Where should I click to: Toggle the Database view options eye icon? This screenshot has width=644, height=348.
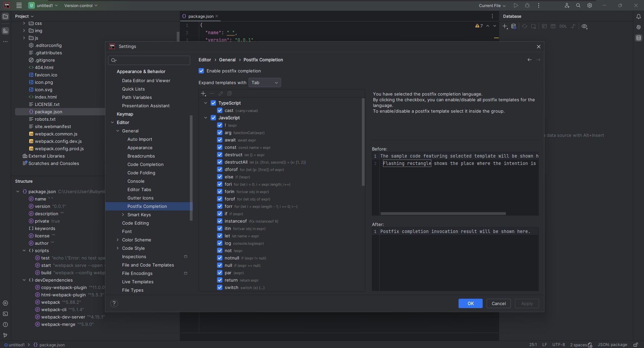point(585,26)
